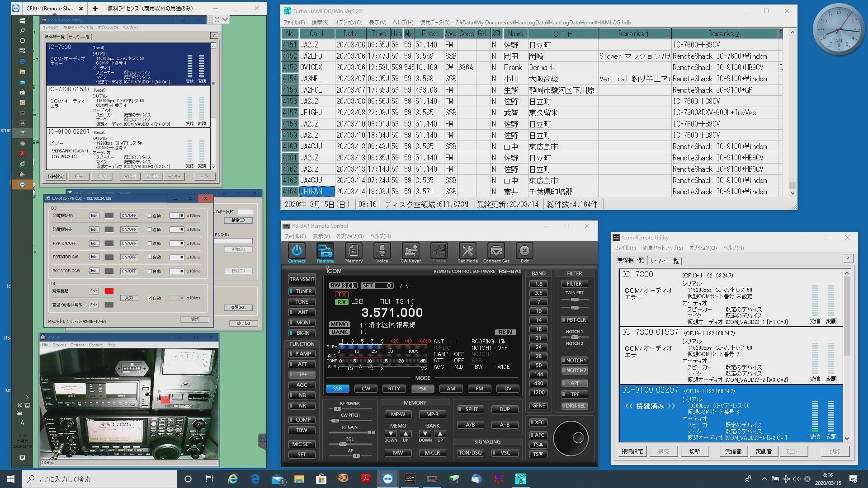Switch to the サーバー一覧 tab in Icom Remote Utility
868x488 pixels.
(664, 261)
